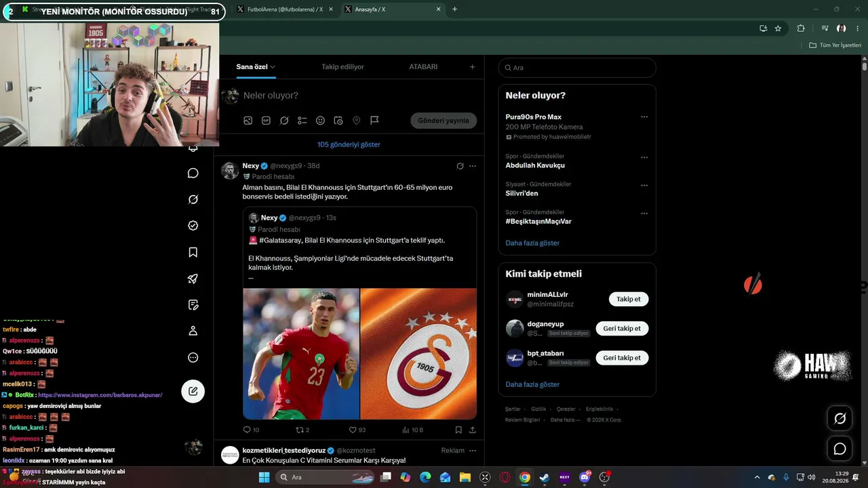Image resolution: width=868 pixels, height=488 pixels.
Task: Open the floating Grok button at bottom right
Action: (840, 419)
